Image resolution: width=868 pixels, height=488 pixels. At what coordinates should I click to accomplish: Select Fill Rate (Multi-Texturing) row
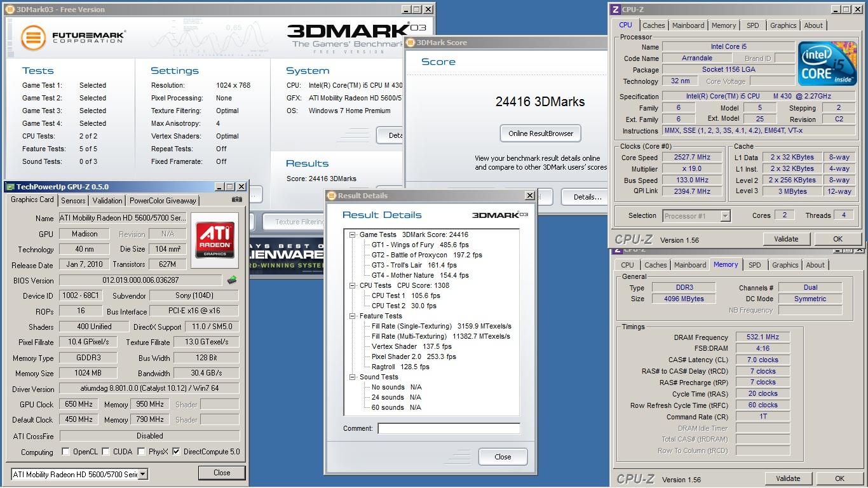click(x=440, y=336)
